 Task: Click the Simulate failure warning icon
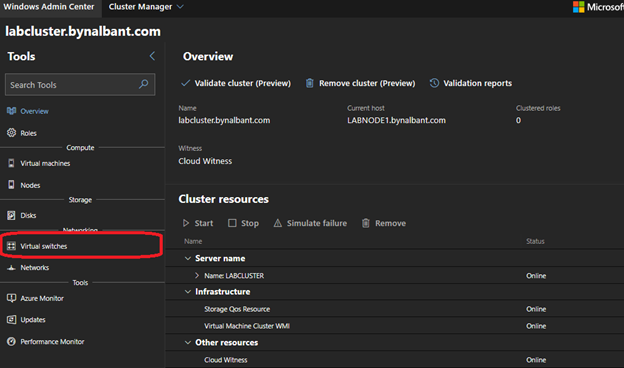(x=278, y=223)
